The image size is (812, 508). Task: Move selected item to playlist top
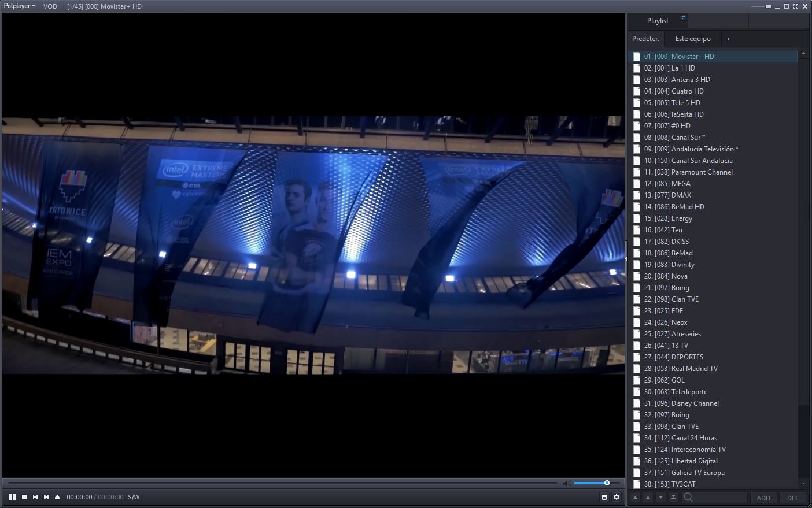click(635, 498)
